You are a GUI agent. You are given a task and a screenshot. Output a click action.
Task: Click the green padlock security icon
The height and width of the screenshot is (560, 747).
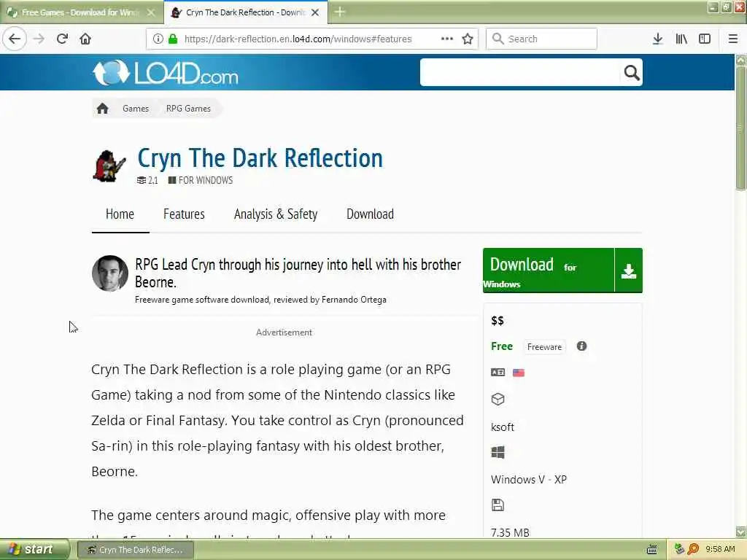point(173,39)
